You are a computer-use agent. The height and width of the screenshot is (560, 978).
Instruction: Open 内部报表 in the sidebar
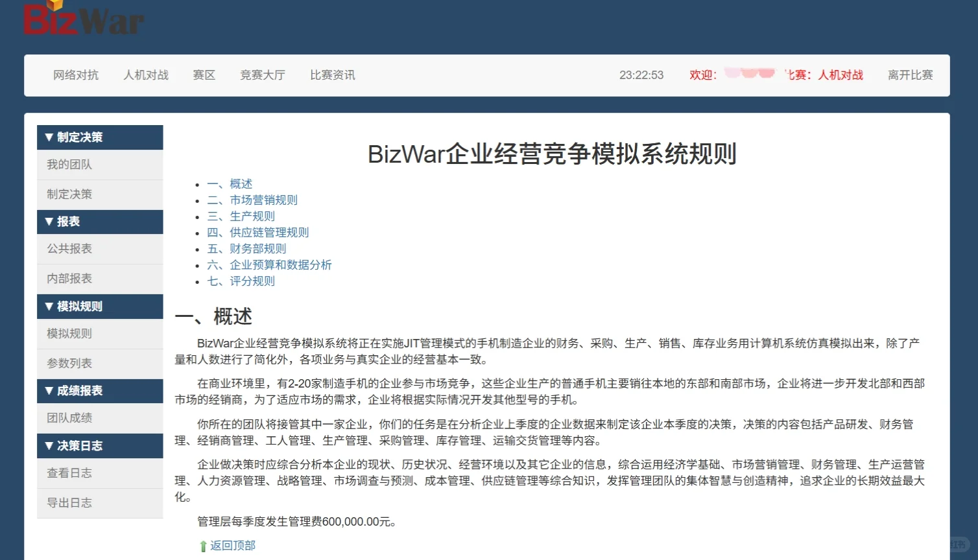click(100, 279)
